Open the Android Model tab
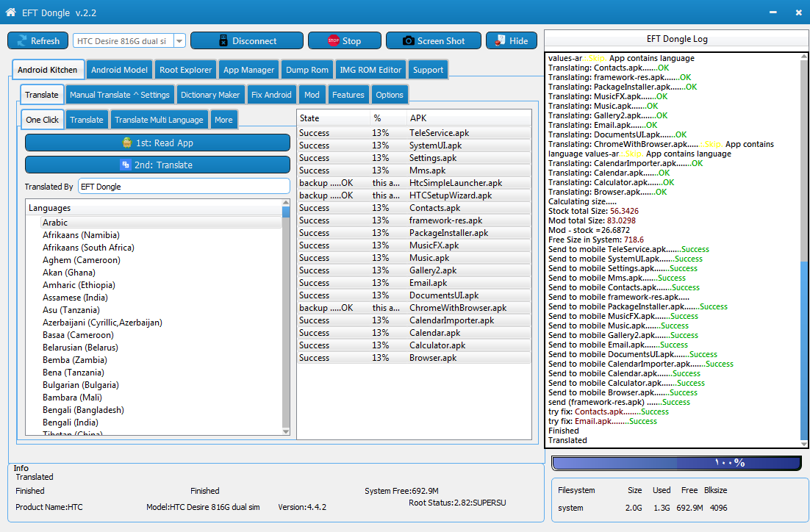 pos(119,70)
